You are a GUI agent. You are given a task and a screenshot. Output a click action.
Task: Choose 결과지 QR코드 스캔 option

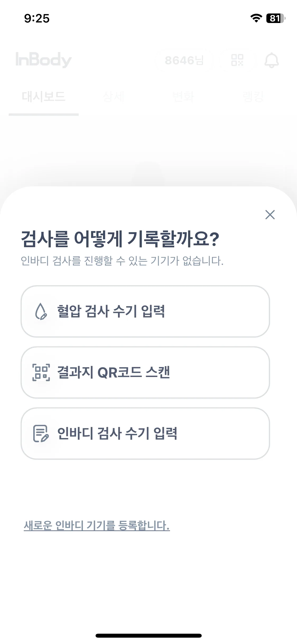click(x=145, y=372)
